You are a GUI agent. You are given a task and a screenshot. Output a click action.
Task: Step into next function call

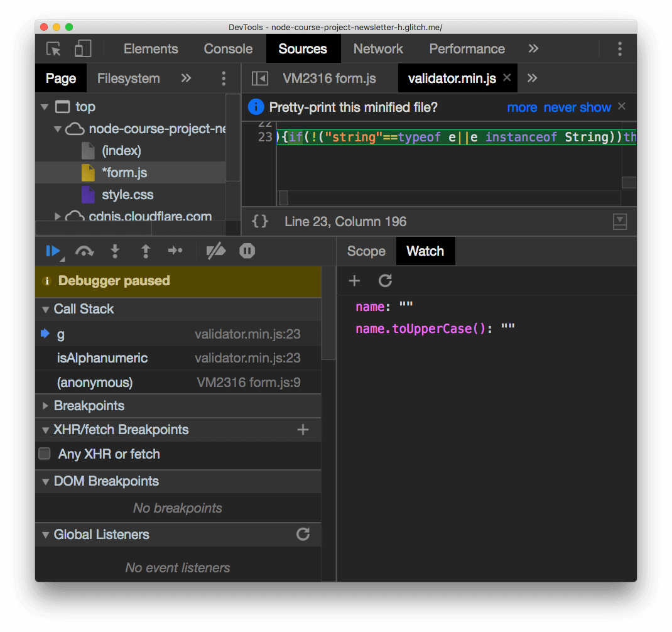click(x=115, y=251)
